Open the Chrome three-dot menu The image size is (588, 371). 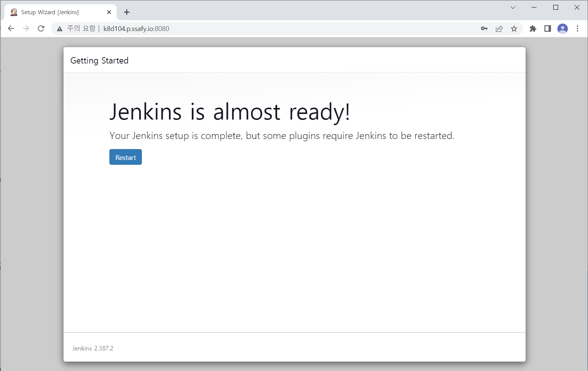pyautogui.click(x=578, y=28)
